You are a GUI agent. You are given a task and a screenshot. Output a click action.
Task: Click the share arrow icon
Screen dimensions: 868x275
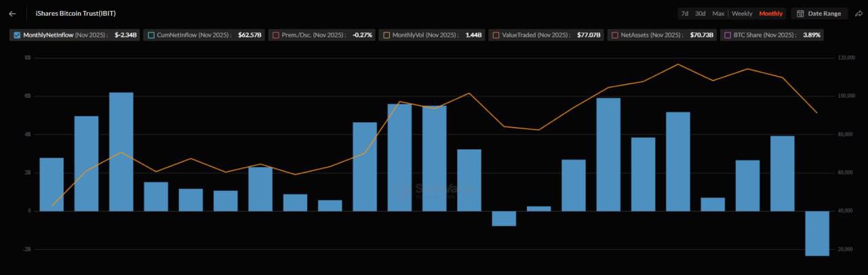tap(859, 14)
